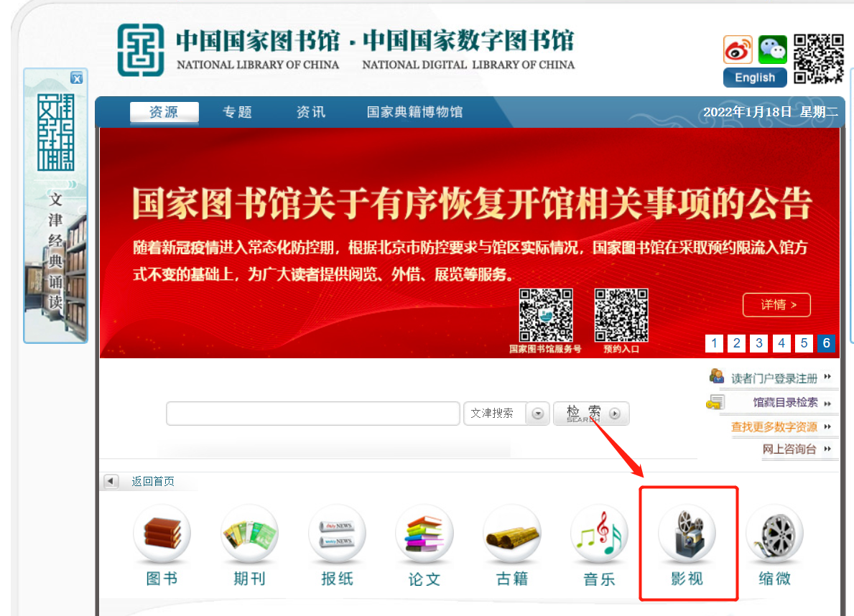Click the English language button
Screen dimensions: 854x616
click(x=755, y=78)
